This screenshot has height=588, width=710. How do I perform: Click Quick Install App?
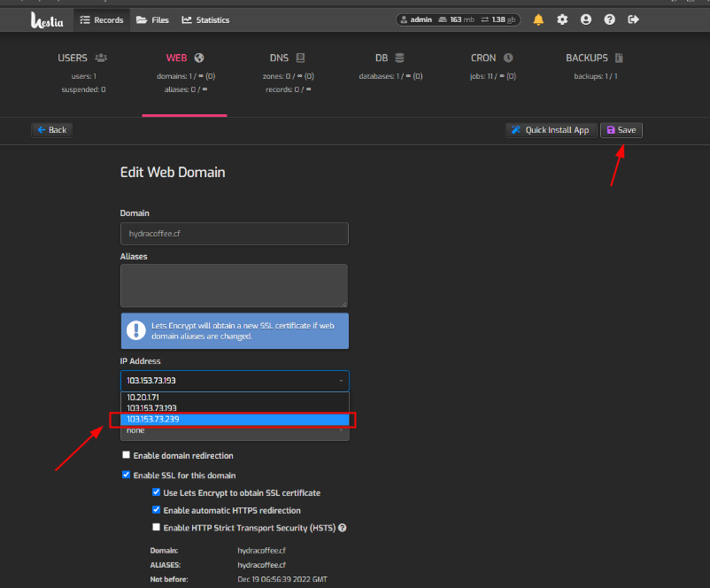[x=551, y=130]
